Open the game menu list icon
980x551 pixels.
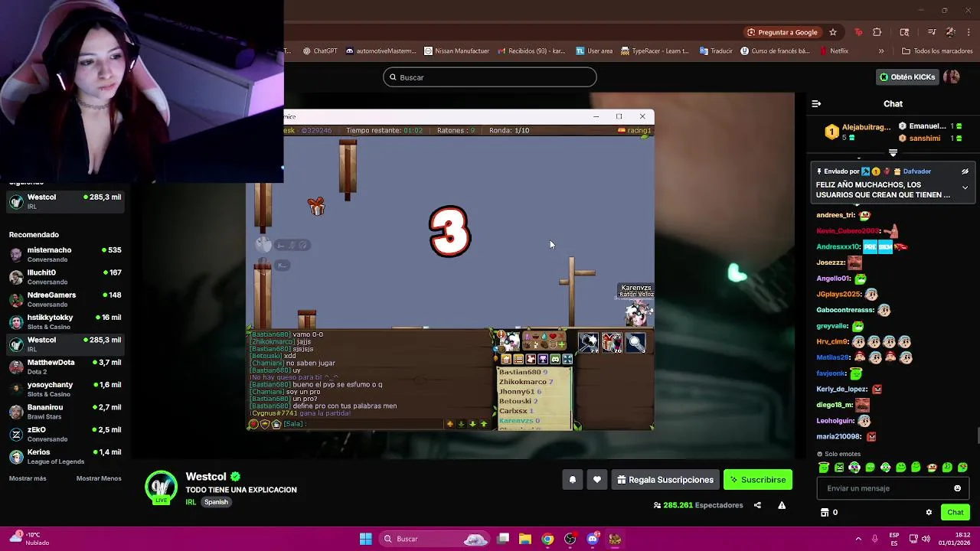point(518,360)
